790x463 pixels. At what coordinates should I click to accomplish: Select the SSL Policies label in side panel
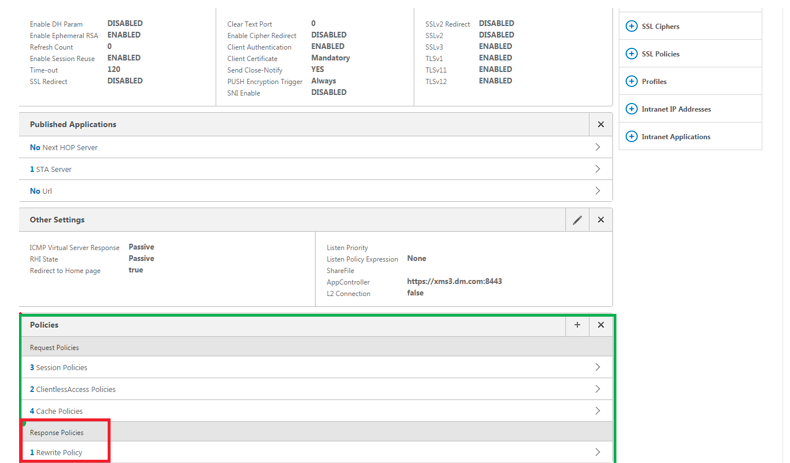click(660, 54)
